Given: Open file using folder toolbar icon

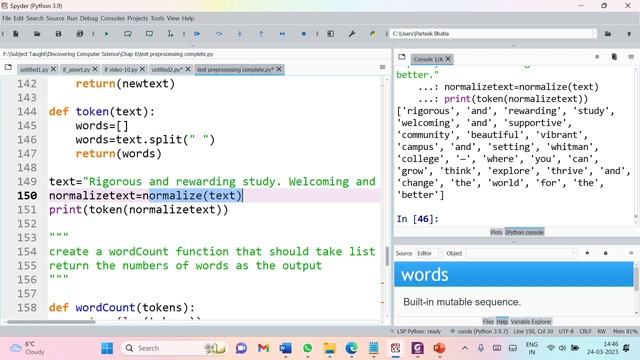Looking at the screenshot, I should [37, 34].
